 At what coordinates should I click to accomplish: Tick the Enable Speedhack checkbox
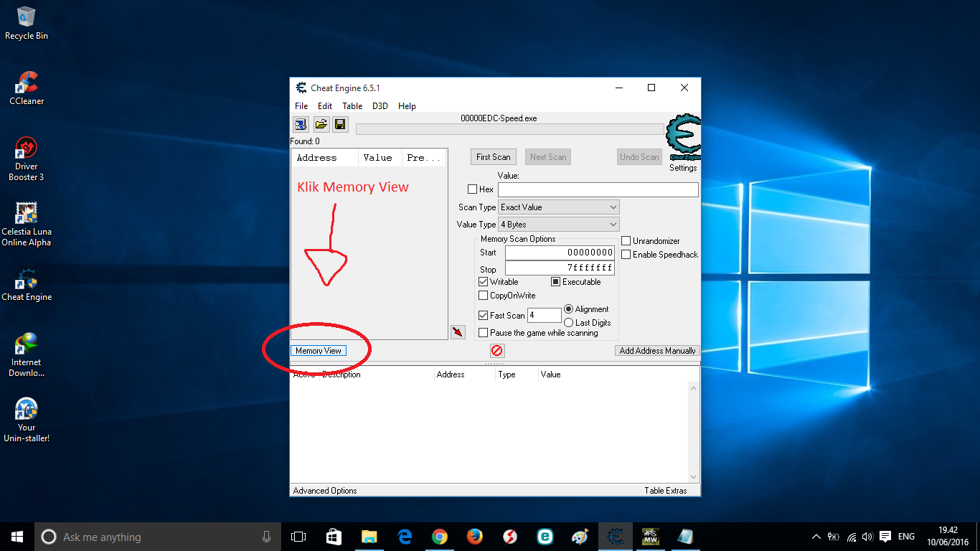tap(626, 255)
